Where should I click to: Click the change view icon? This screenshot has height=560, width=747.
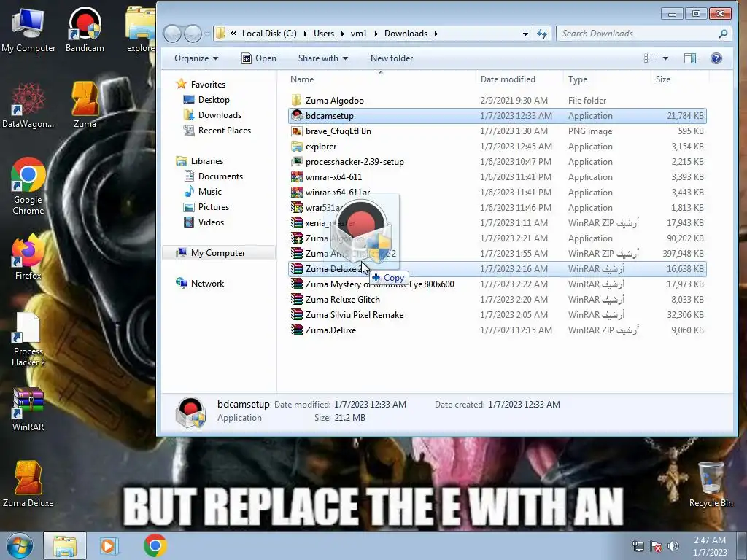click(x=650, y=58)
